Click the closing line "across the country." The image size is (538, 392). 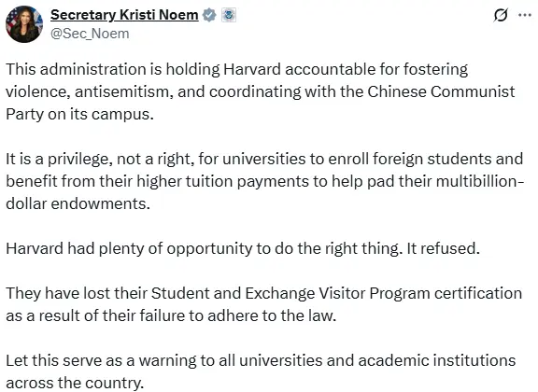click(x=75, y=383)
